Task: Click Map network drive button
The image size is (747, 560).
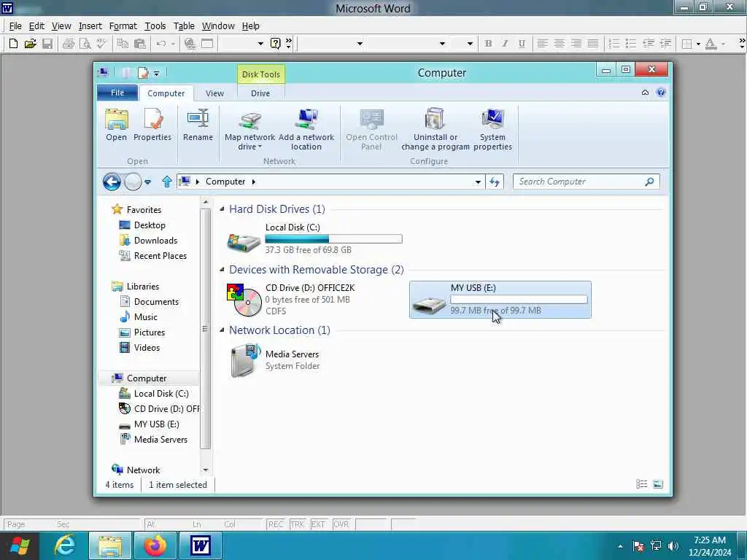Action: pos(249,130)
